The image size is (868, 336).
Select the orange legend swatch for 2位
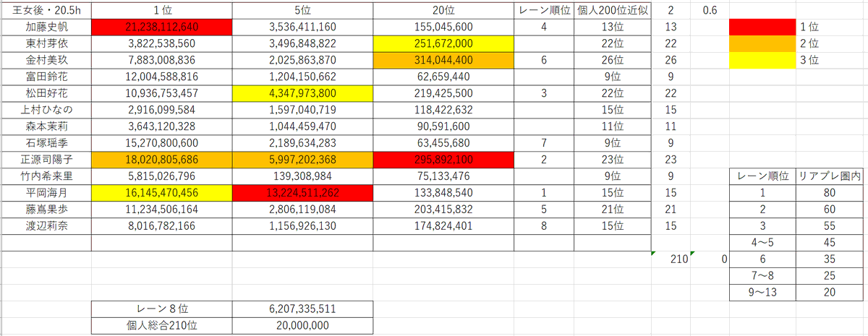coord(762,43)
